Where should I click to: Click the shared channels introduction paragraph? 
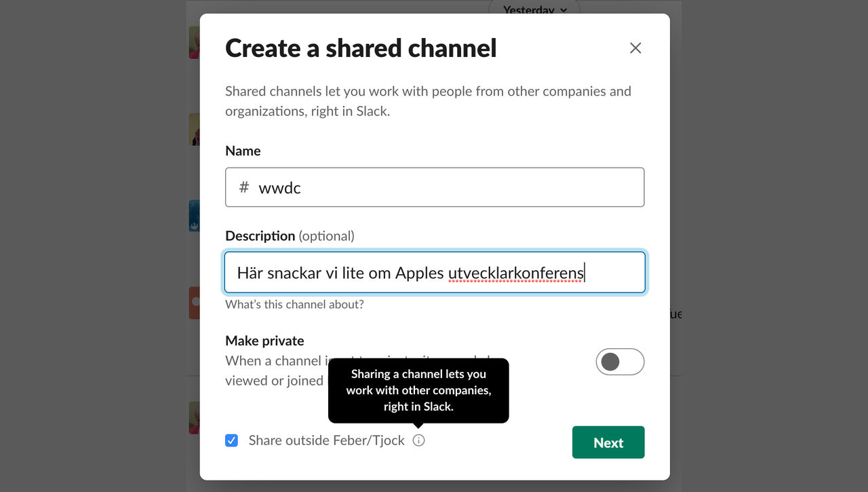point(427,100)
